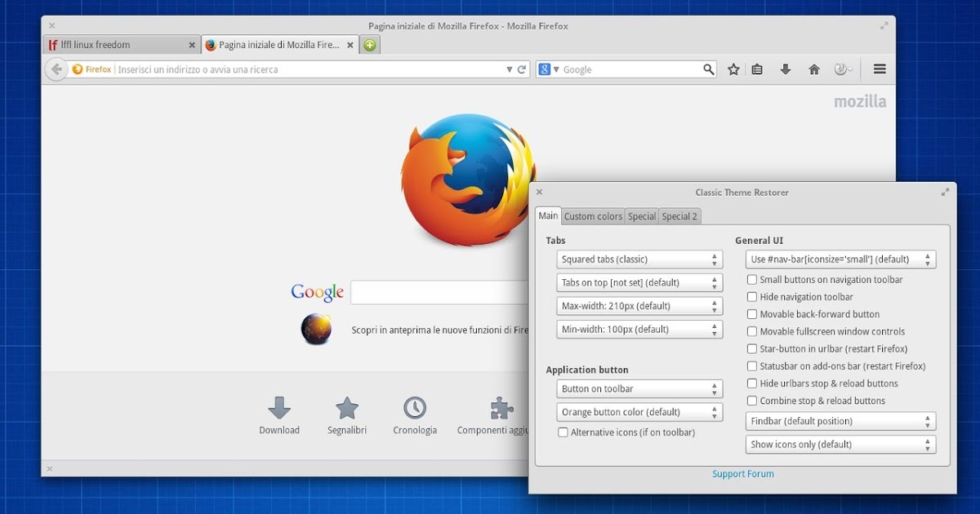Open Cronologia clock icon
The width and height of the screenshot is (980, 514).
(x=415, y=415)
